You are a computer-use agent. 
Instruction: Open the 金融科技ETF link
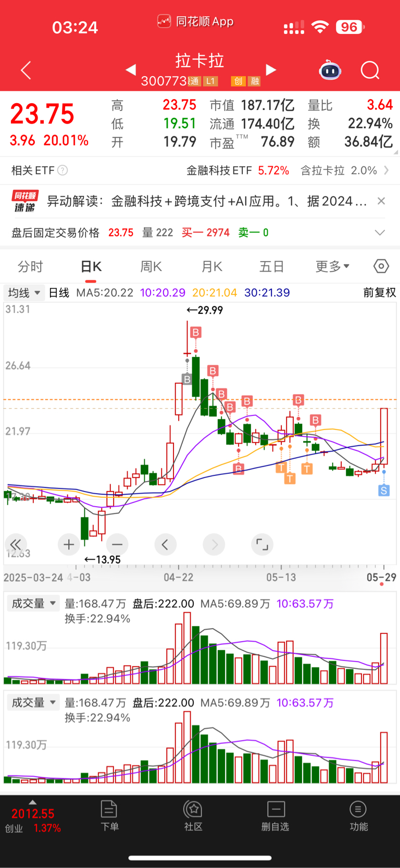click(x=238, y=170)
